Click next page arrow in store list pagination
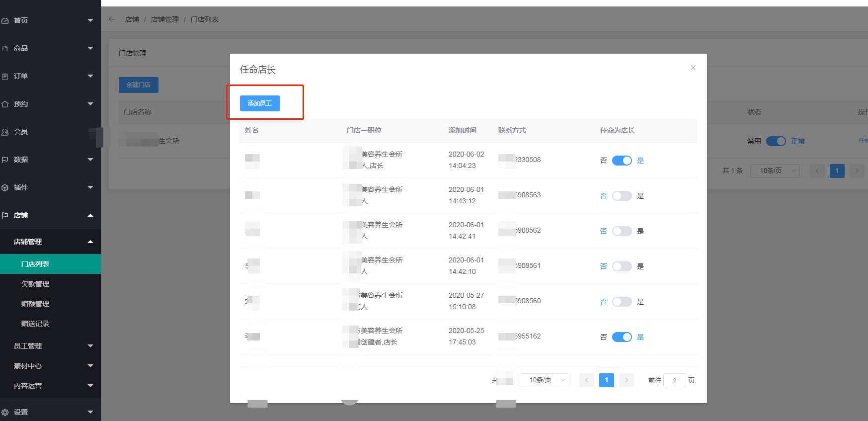 point(857,171)
